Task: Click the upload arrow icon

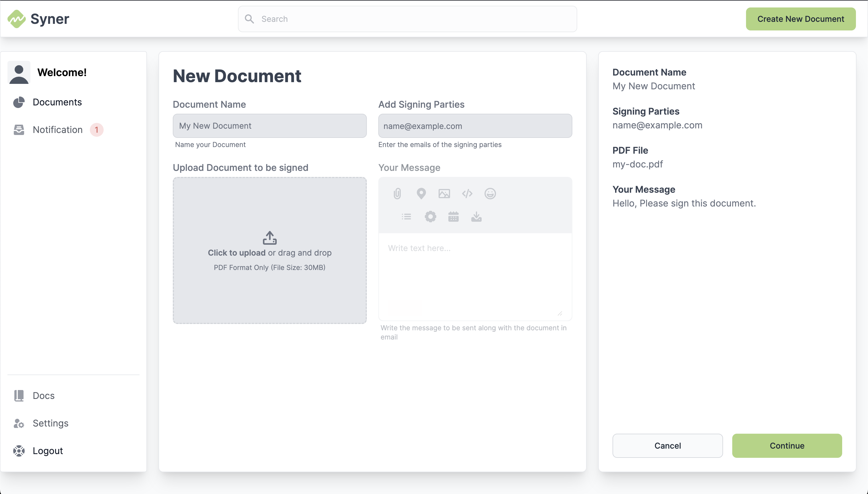Action: [x=270, y=238]
